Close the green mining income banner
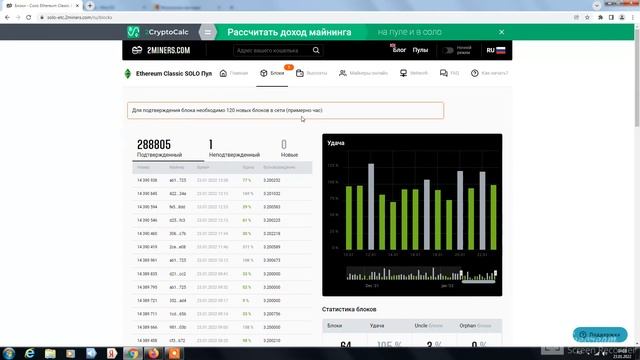Screen dimensions: 640x360 pyautogui.click(x=501, y=32)
